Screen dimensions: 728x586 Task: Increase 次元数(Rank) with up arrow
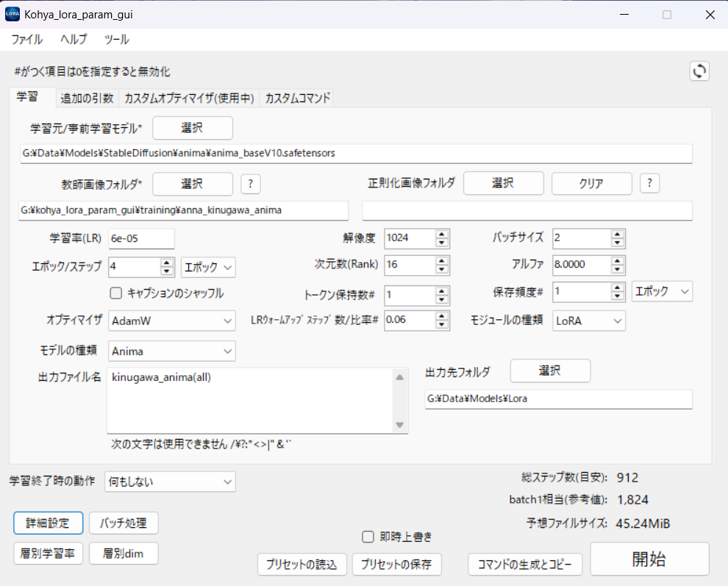coord(442,260)
